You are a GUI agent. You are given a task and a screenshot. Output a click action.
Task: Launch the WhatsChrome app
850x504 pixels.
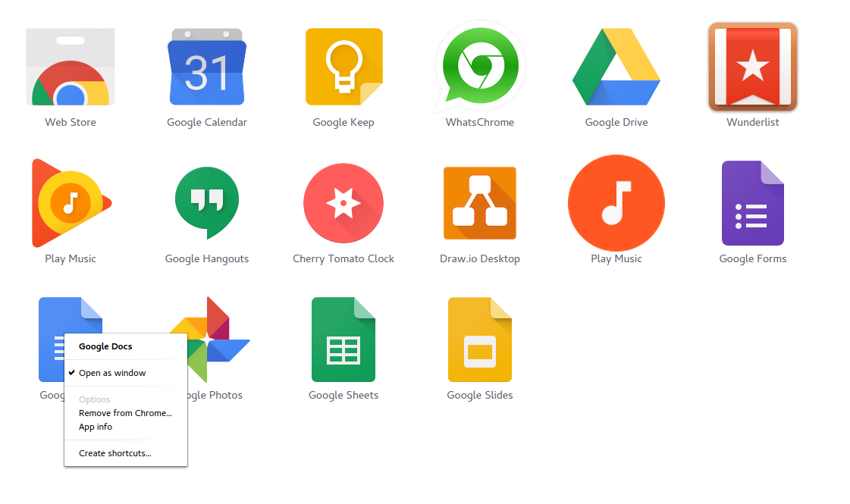[x=480, y=67]
